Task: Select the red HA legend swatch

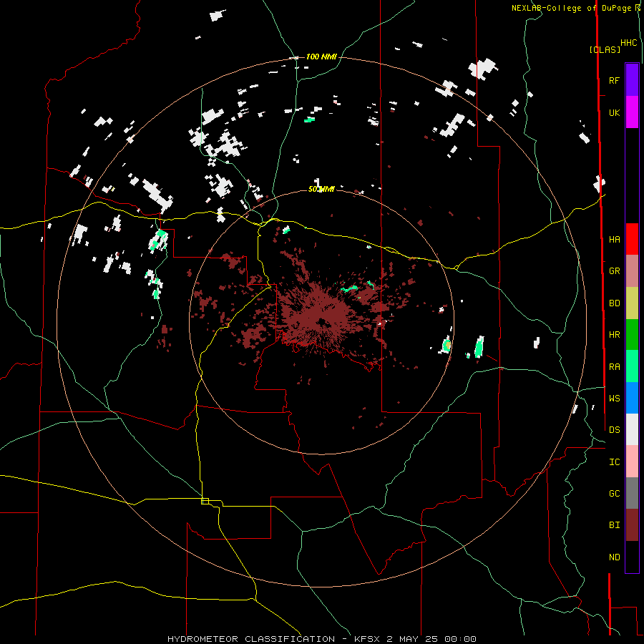Action: (632, 239)
